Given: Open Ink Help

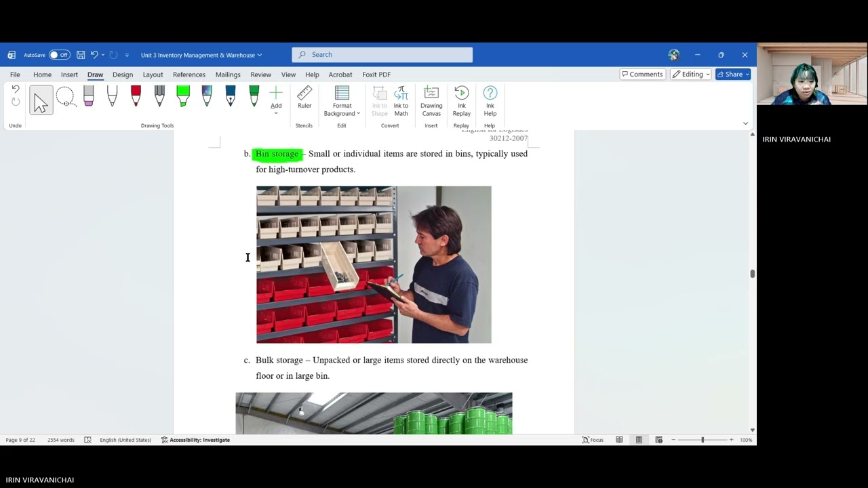Looking at the screenshot, I should click(490, 102).
